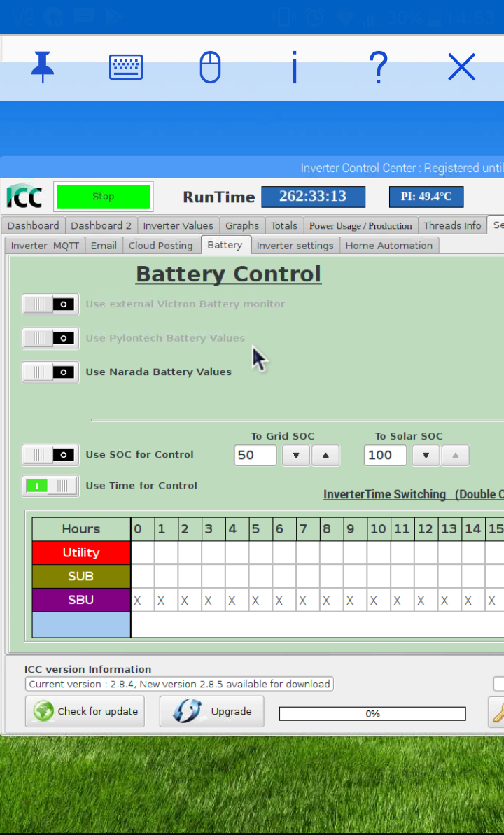Open the help question mark icon

pos(378,67)
